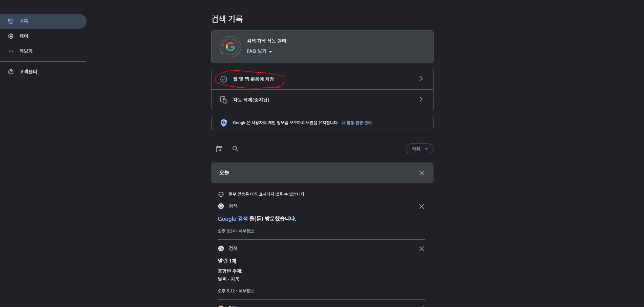644x307 pixels.
Task: Expand 자동 삭제(중지됨) with its chevron
Action: click(x=421, y=99)
